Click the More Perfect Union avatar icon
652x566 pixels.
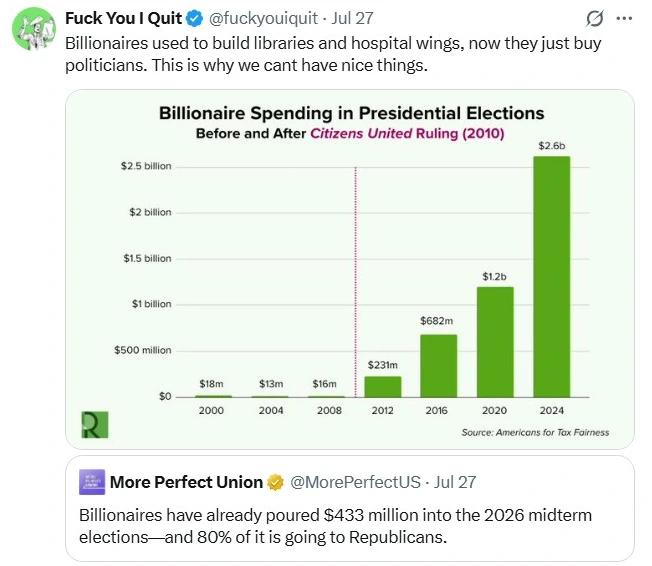[x=92, y=482]
